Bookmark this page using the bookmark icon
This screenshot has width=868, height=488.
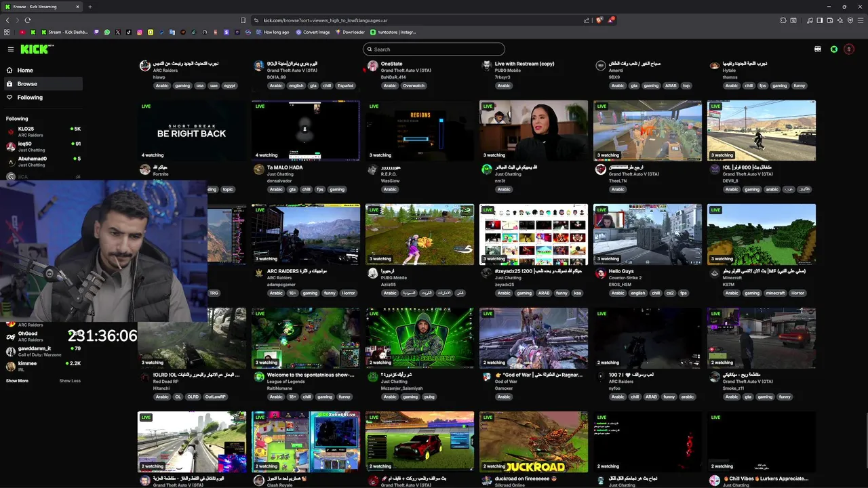(243, 20)
